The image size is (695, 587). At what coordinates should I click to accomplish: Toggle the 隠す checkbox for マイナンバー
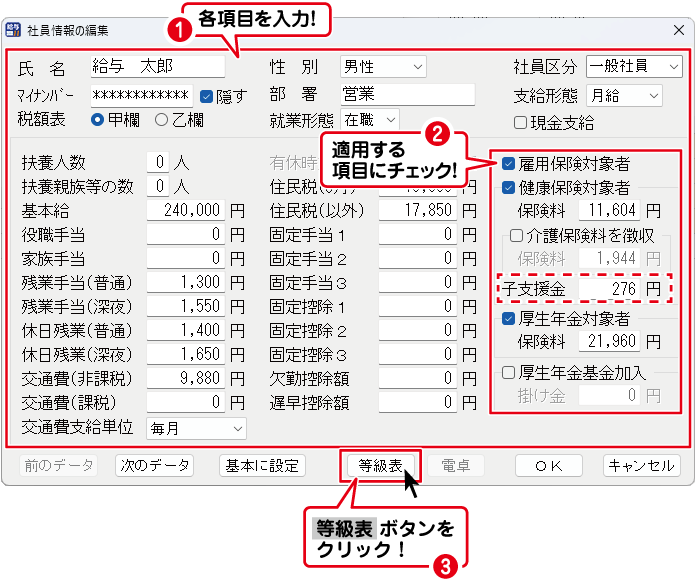click(207, 97)
